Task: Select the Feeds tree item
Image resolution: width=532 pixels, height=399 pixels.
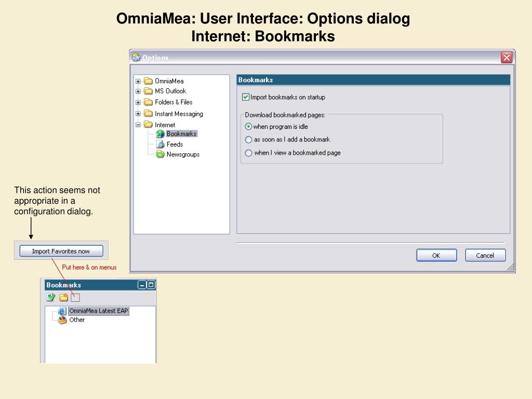Action: click(175, 144)
